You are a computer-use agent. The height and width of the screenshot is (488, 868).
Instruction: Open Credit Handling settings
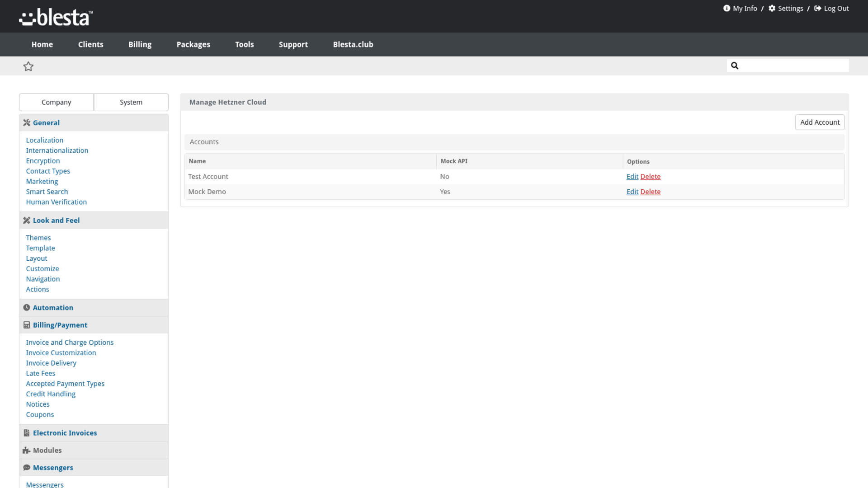click(x=51, y=394)
